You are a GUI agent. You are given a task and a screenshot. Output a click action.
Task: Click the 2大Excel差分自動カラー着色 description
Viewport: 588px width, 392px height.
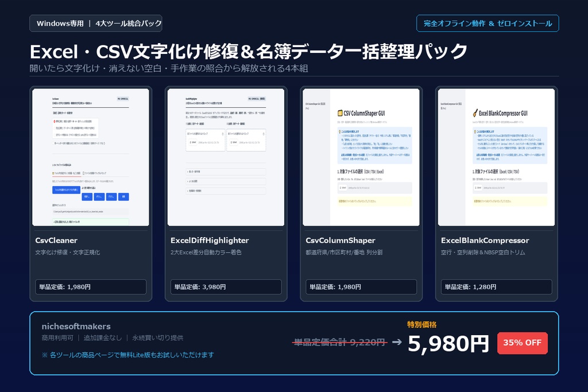tap(206, 252)
